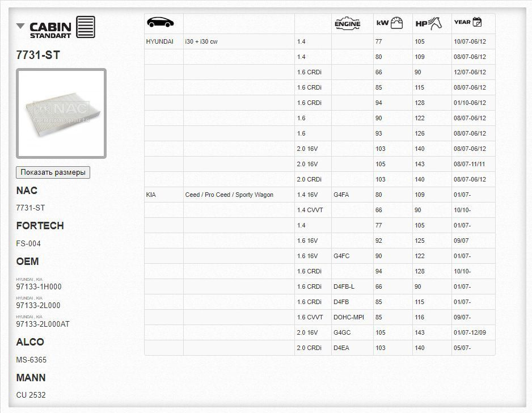The image size is (532, 413).
Task: Click the year value 05/07-
Action: click(x=462, y=348)
